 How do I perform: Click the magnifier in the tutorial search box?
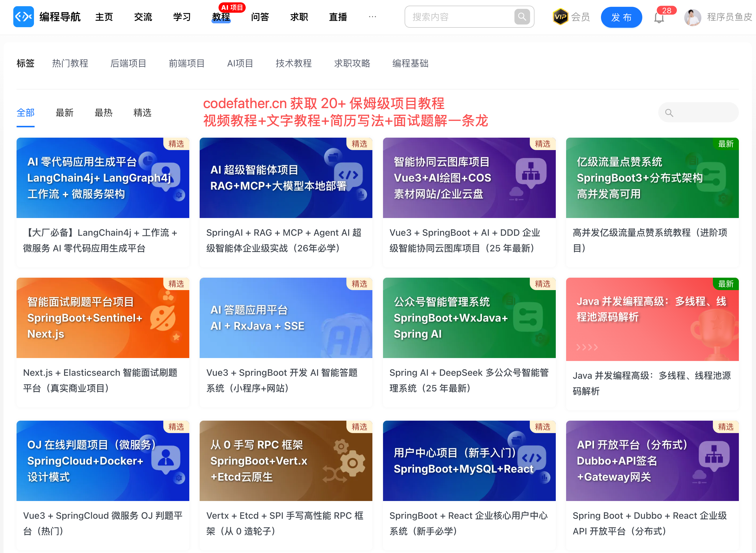(669, 113)
